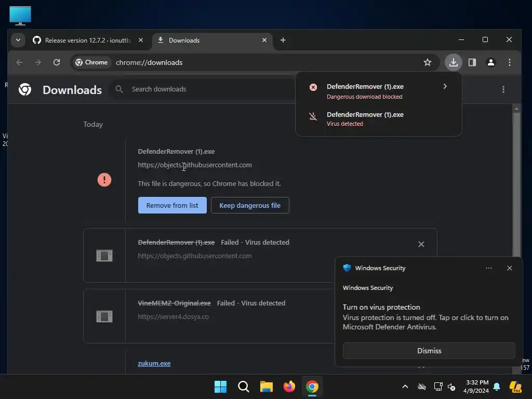
Task: Click the Chrome back navigation arrow
Action: 19,62
